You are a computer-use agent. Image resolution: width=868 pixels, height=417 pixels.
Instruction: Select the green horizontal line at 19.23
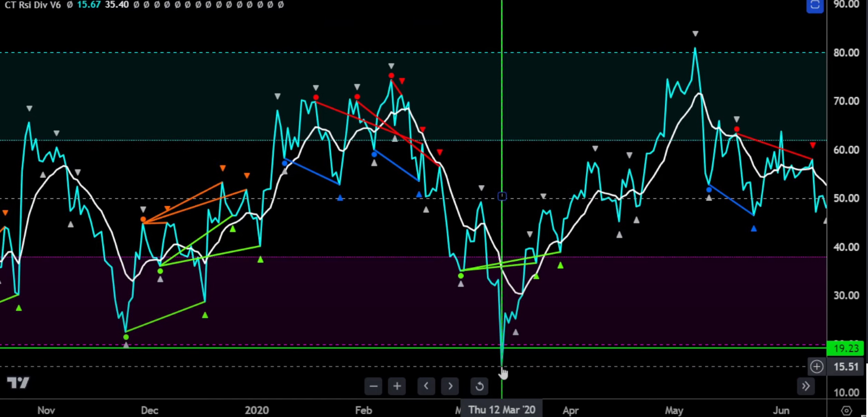click(276, 348)
